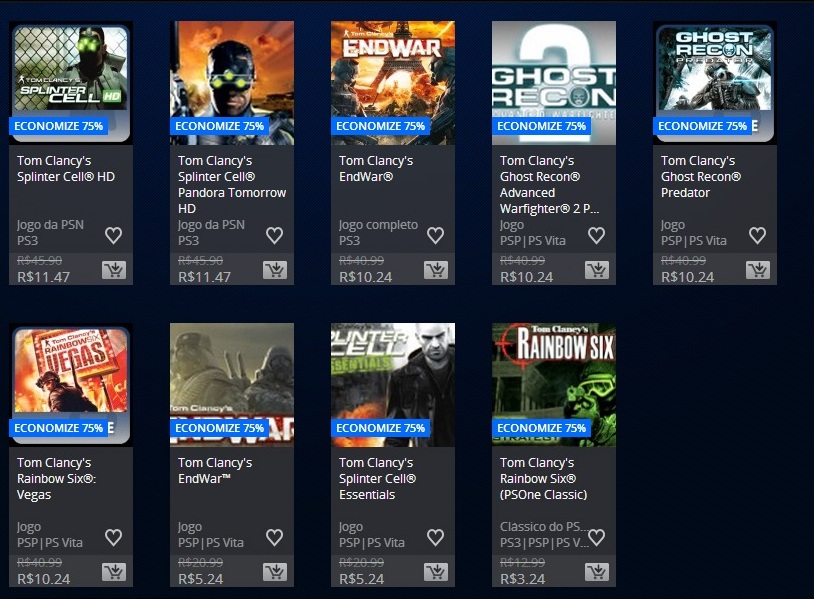Viewport: 814px width, 599px height.
Task: Click the R$5.24 price of Splinter Cell Essentials
Action: 361,579
